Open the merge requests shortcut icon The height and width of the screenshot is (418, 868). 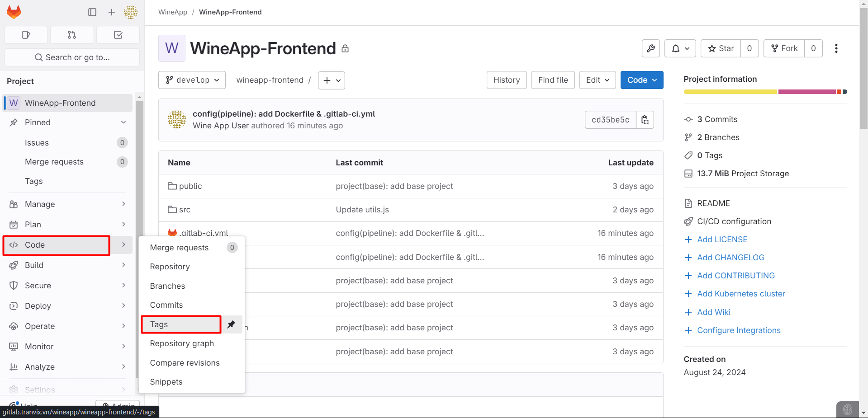pos(72,35)
